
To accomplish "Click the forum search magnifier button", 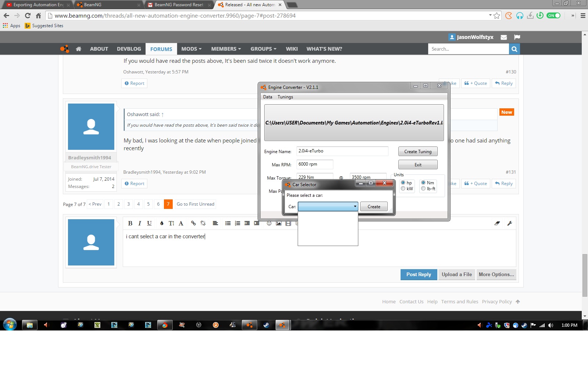I will [x=514, y=49].
